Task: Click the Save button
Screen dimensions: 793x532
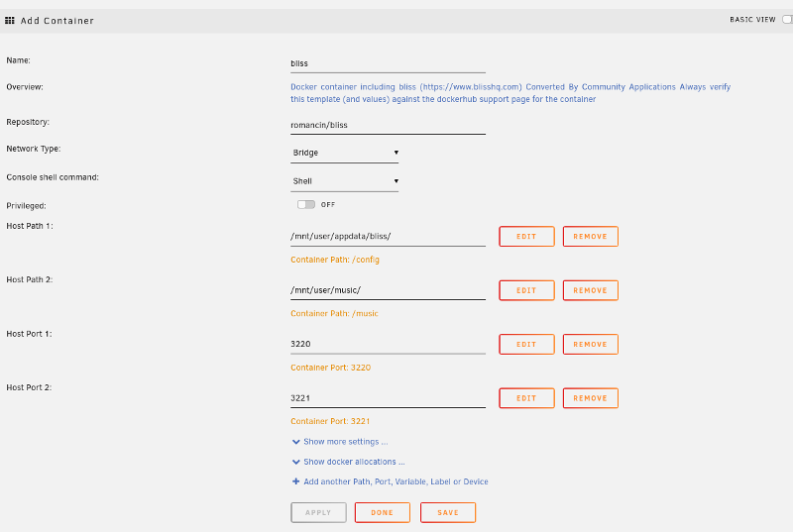Action: point(448,512)
